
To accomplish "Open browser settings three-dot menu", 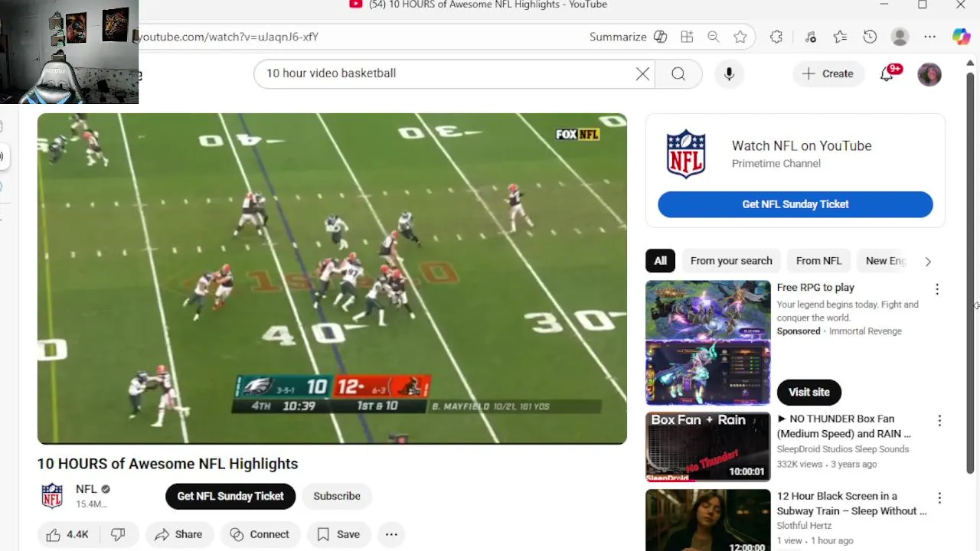I will [x=929, y=37].
